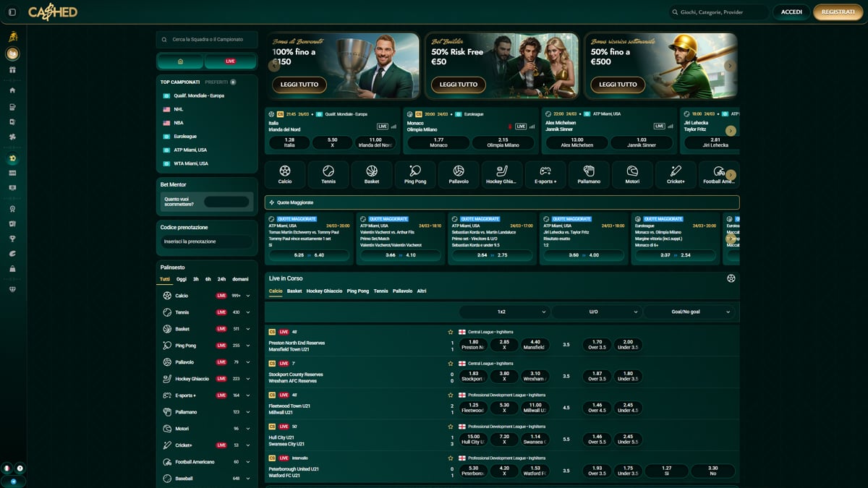Image resolution: width=868 pixels, height=488 pixels.
Task: Select the Tennis sport icon tile
Action: point(328,174)
